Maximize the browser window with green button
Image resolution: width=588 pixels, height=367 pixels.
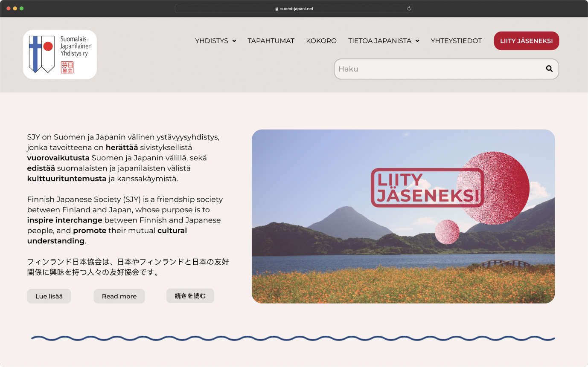22,9
